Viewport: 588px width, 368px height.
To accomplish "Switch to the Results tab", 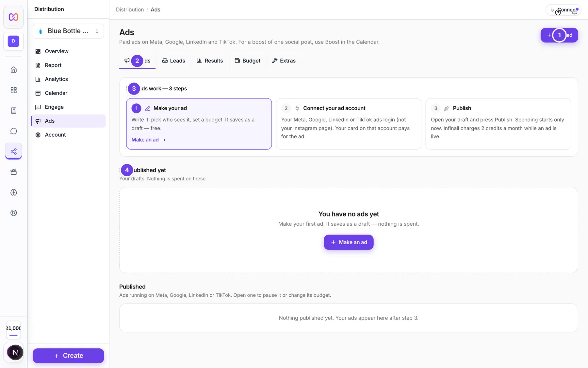I will pos(210,61).
